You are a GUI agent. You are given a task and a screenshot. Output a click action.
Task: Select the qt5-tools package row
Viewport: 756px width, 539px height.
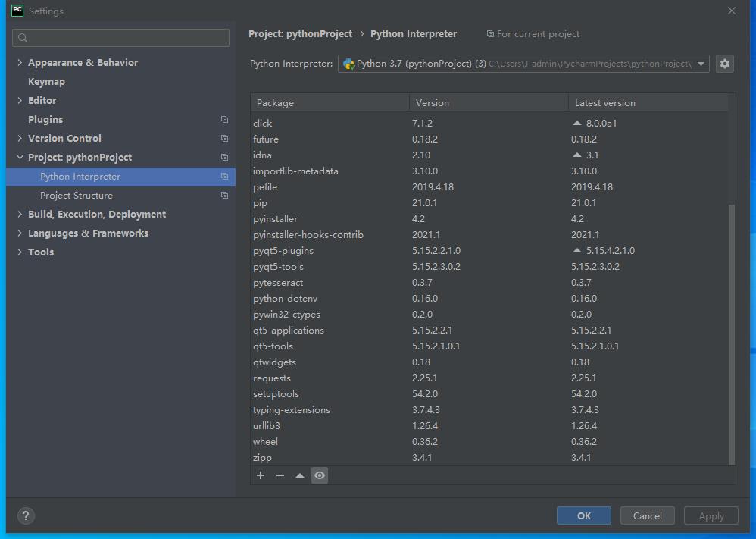(489, 346)
